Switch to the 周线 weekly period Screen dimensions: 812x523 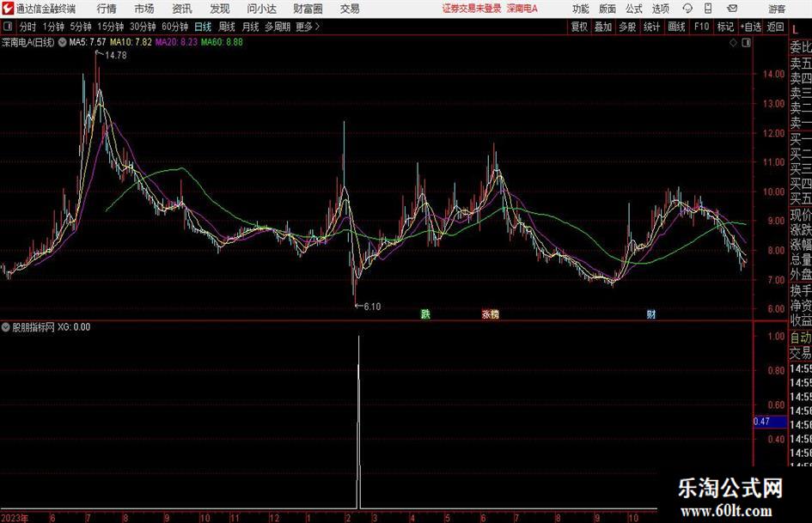[227, 27]
